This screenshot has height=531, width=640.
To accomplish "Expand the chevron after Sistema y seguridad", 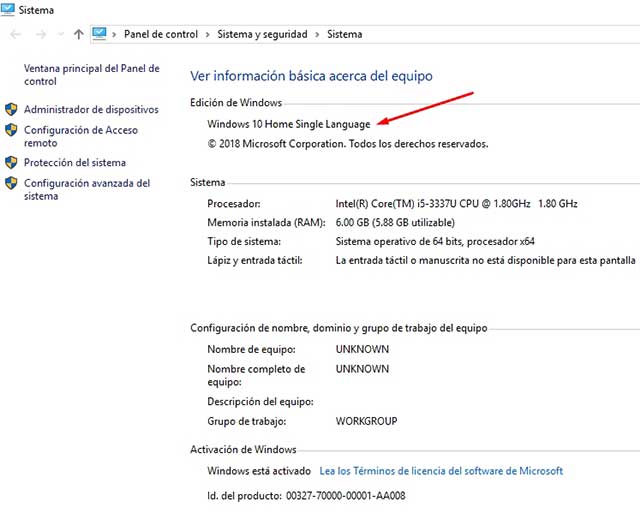I will (x=317, y=35).
